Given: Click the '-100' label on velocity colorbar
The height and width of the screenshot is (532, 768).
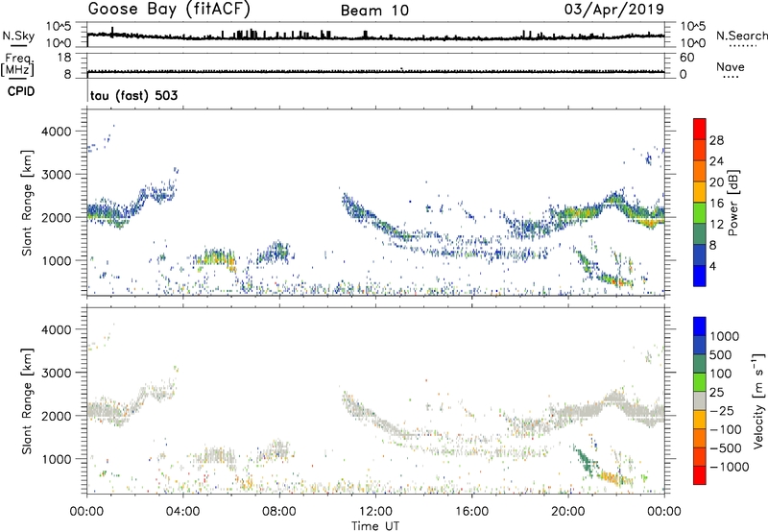Looking at the screenshot, I should pyautogui.click(x=726, y=429).
